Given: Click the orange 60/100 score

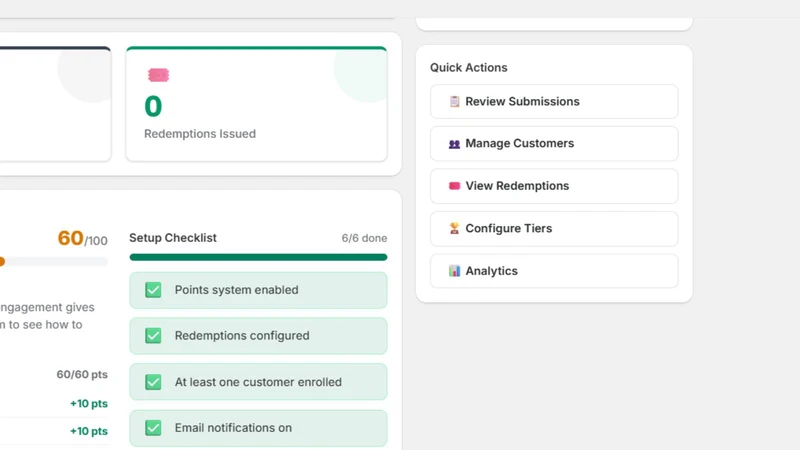Looking at the screenshot, I should click(x=82, y=238).
